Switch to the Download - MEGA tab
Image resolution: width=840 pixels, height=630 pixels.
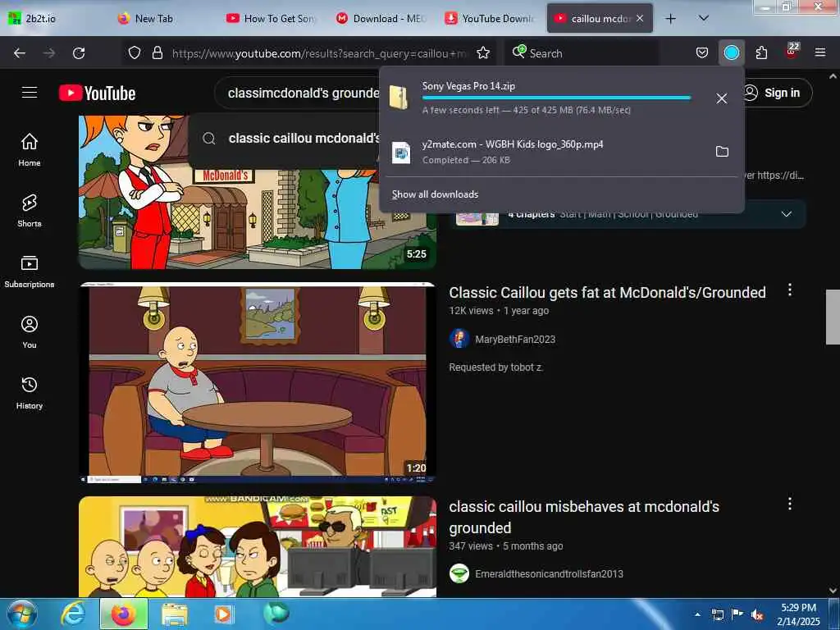[x=381, y=18]
